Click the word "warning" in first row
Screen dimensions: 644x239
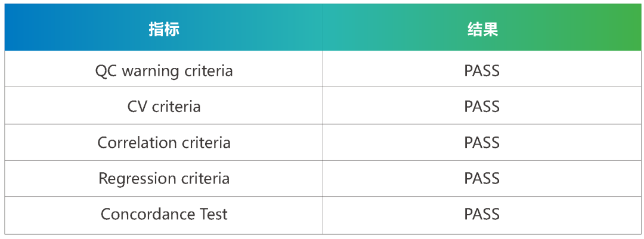point(150,71)
